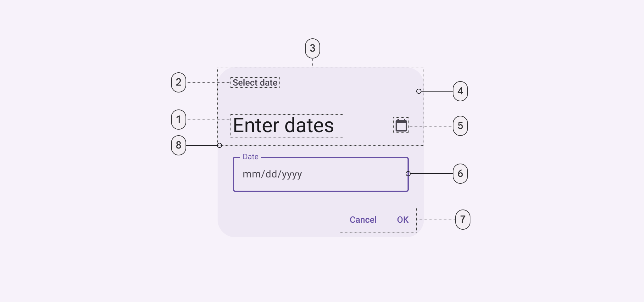Select the 'Select date' supporting text

(254, 83)
